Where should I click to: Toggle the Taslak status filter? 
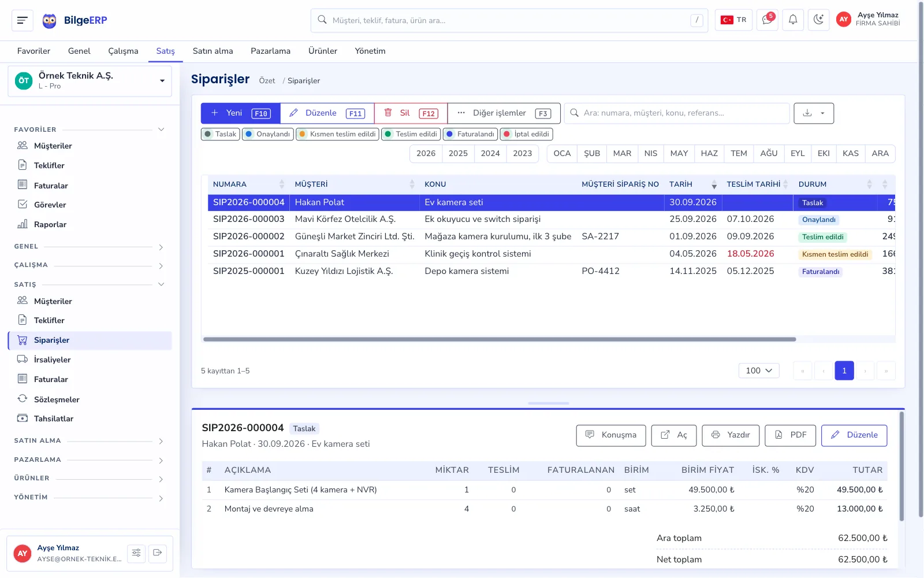pyautogui.click(x=220, y=134)
